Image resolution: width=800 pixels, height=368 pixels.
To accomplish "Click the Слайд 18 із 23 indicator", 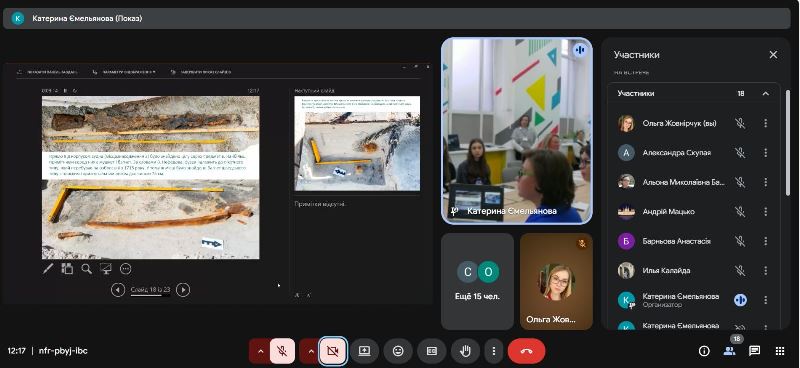I will pyautogui.click(x=151, y=290).
